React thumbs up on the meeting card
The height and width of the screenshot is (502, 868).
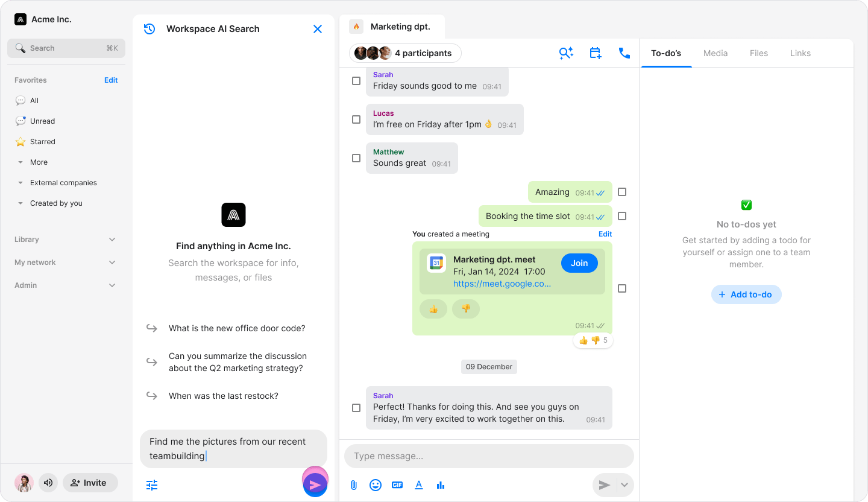[x=433, y=309]
